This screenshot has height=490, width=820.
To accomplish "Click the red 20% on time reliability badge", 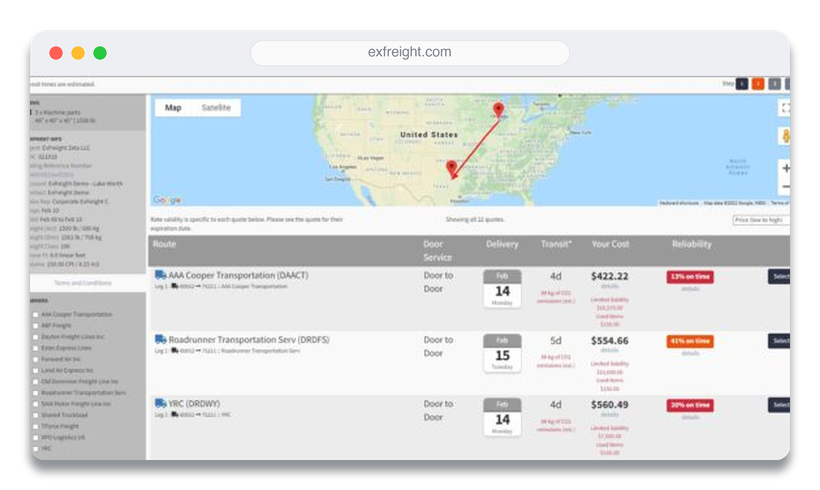I will pyautogui.click(x=690, y=405).
